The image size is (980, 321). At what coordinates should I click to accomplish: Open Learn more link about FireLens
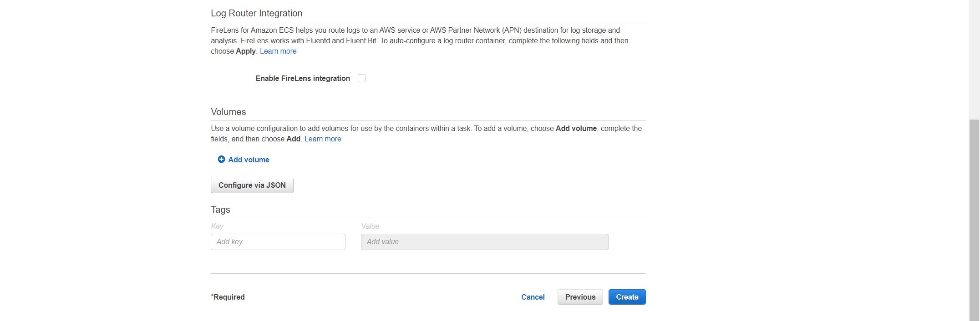[x=278, y=51]
